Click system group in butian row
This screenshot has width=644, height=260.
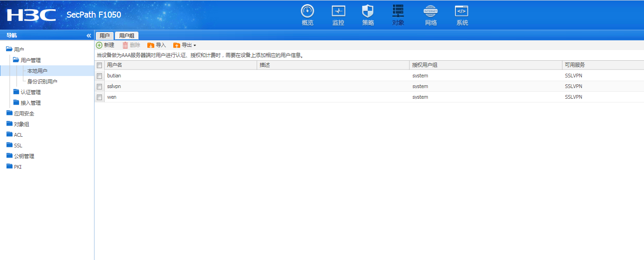pos(420,76)
